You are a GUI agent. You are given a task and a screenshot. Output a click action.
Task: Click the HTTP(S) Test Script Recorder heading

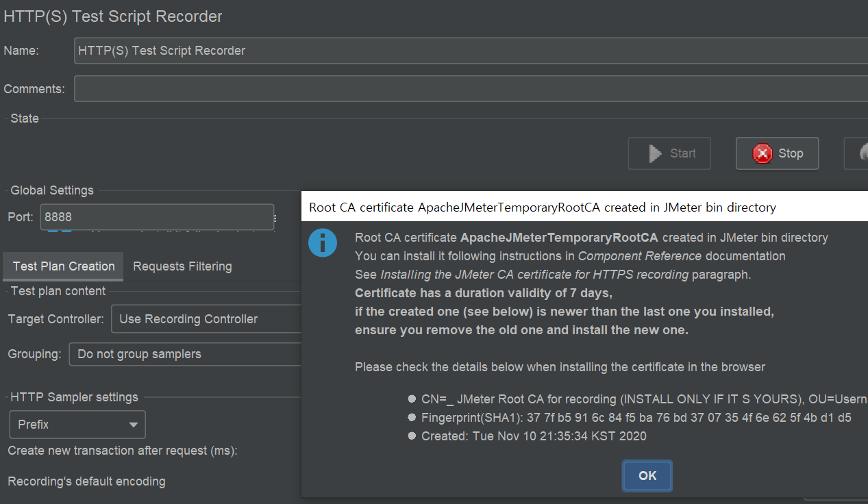(x=113, y=16)
